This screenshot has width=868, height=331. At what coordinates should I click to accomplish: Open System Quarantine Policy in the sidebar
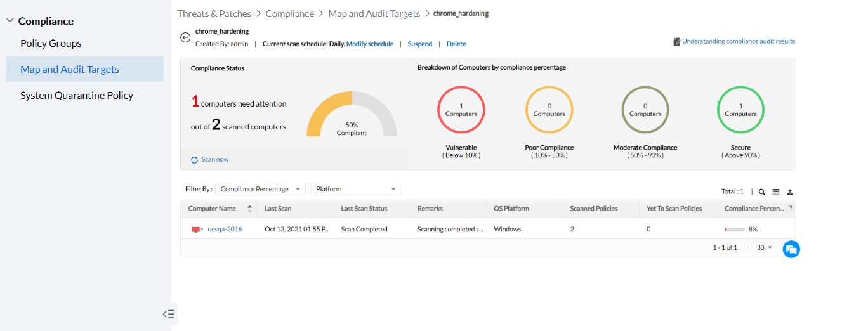click(x=77, y=96)
